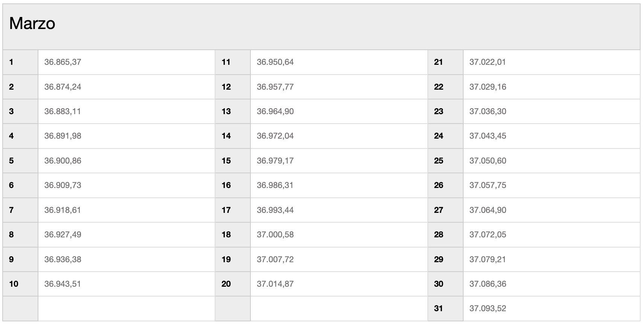Click day number 11 cell
The image size is (644, 324).
point(233,62)
